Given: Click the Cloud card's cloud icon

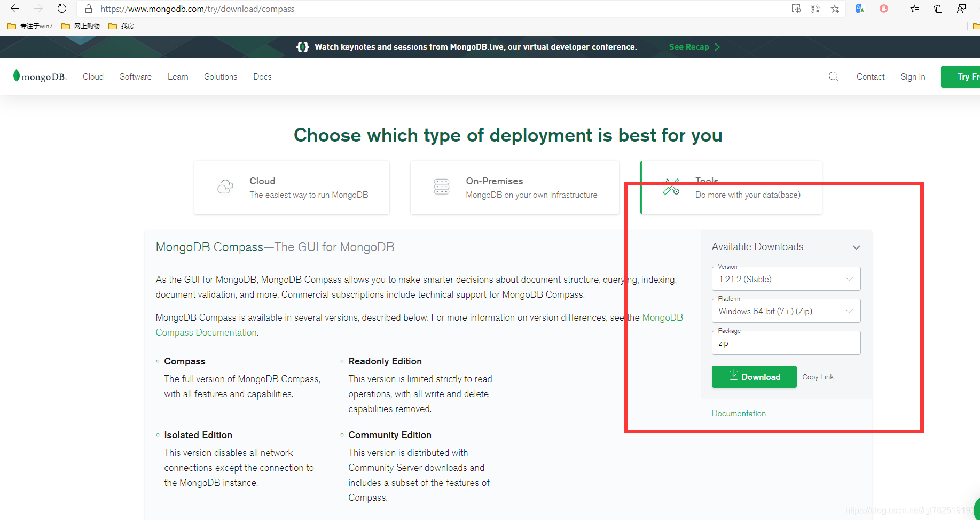Looking at the screenshot, I should tap(225, 187).
